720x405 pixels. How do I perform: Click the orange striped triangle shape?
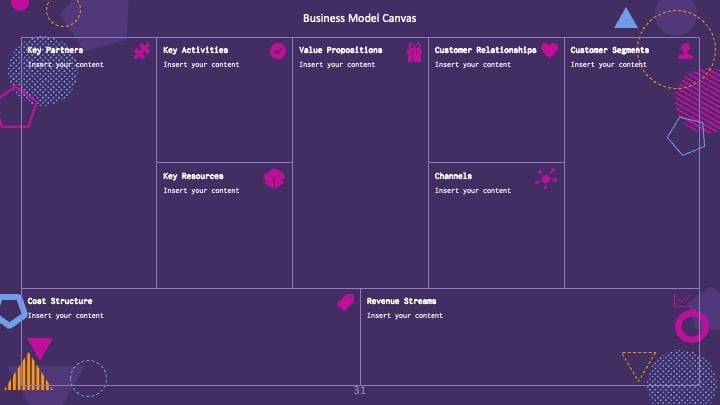(28, 372)
